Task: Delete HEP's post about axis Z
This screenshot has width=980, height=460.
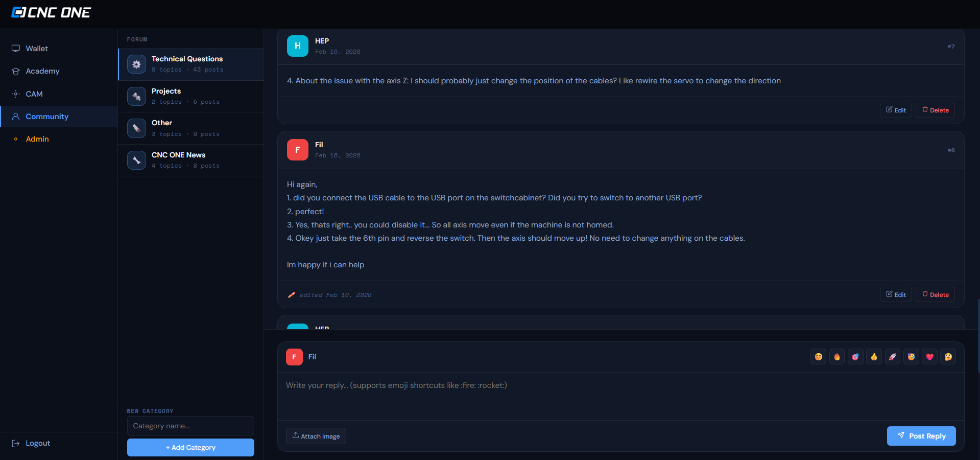Action: pos(935,110)
